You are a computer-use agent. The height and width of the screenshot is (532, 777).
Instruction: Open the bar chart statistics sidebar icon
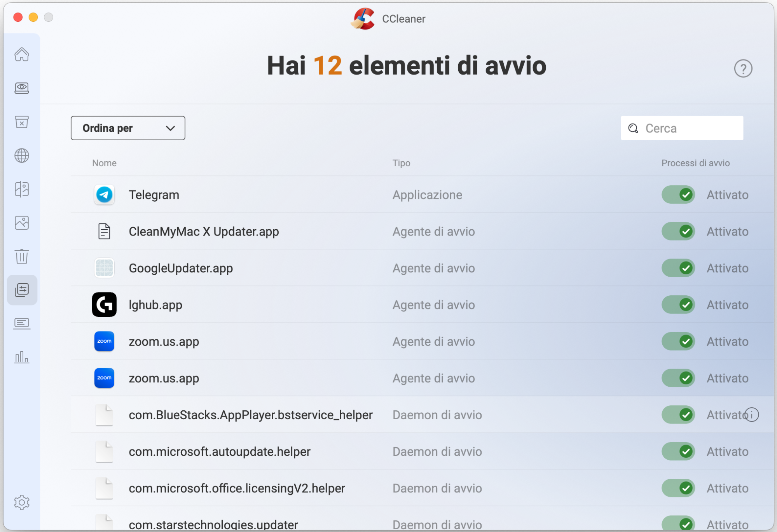[x=22, y=357]
